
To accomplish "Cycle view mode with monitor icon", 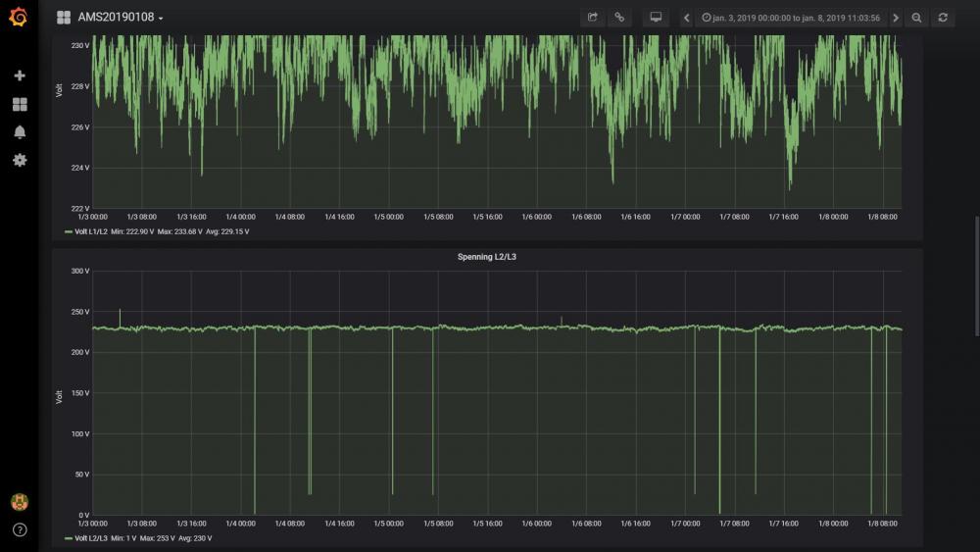I will pyautogui.click(x=656, y=18).
